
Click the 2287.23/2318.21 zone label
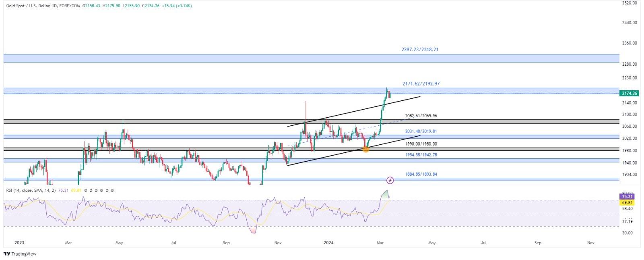(x=420, y=50)
